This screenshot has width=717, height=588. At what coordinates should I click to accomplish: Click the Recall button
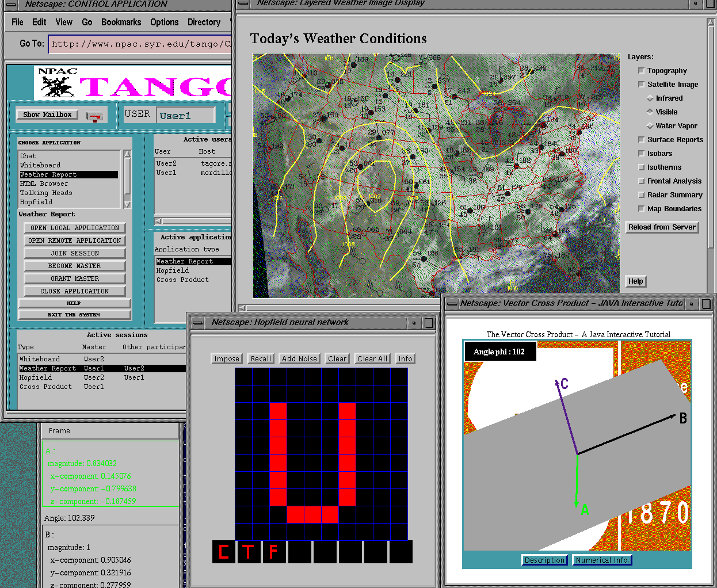point(261,359)
